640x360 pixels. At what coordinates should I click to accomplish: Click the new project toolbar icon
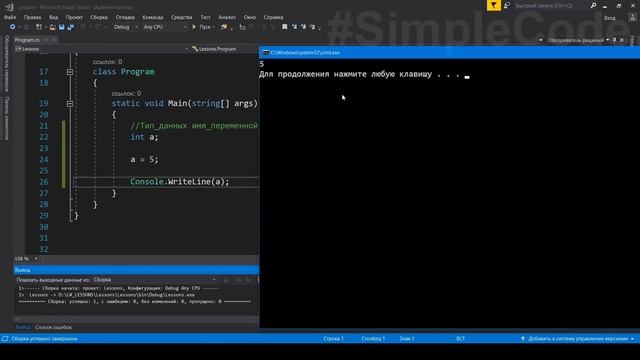[x=39, y=27]
